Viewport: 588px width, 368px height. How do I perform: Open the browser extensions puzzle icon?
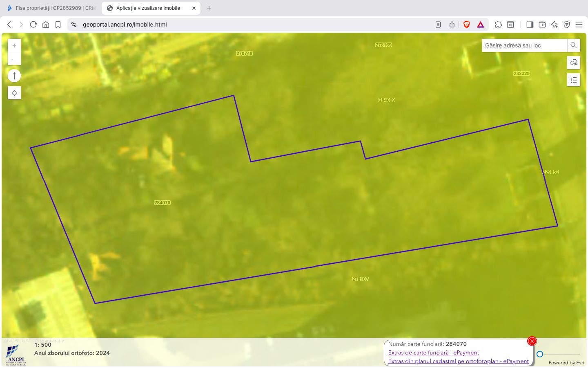[x=498, y=25]
